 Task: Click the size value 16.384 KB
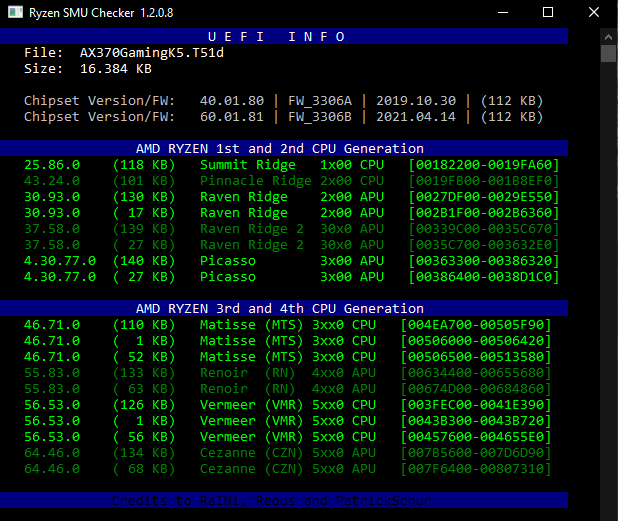116,69
